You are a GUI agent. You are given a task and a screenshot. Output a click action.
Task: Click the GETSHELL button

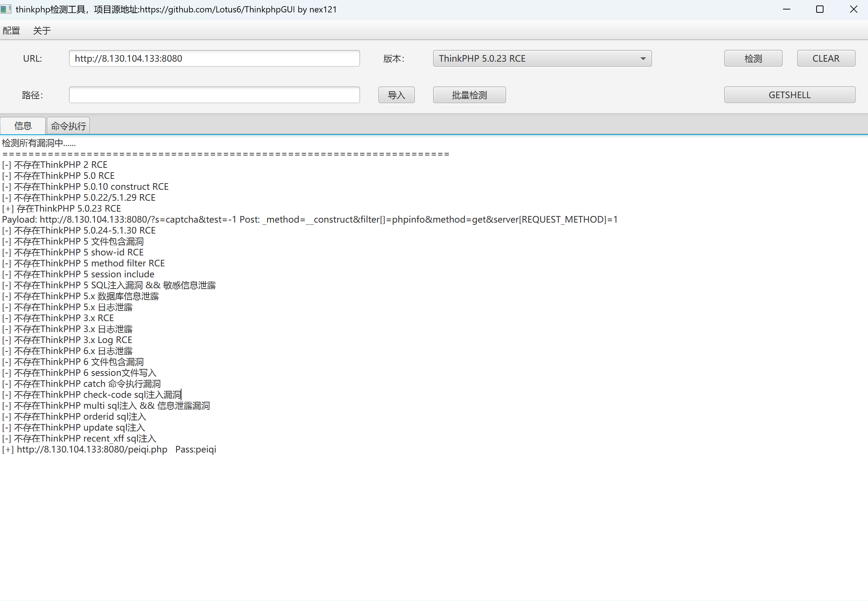point(789,95)
